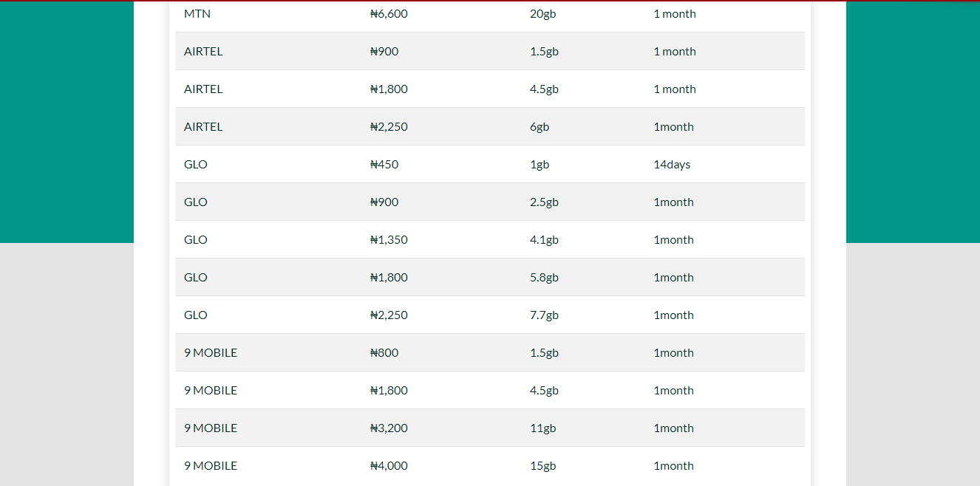This screenshot has height=486, width=980.
Task: Select the 4.1gb data cell
Action: pyautogui.click(x=544, y=240)
